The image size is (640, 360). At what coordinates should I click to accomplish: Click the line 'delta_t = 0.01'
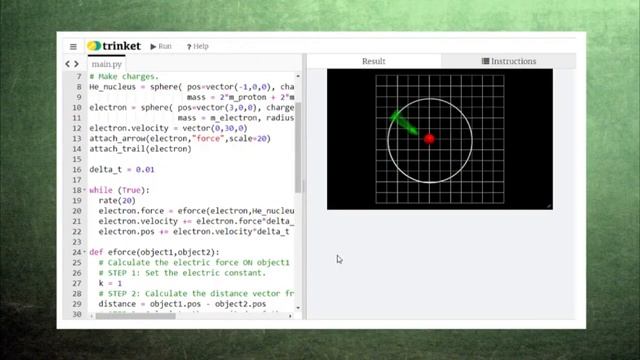click(122, 169)
